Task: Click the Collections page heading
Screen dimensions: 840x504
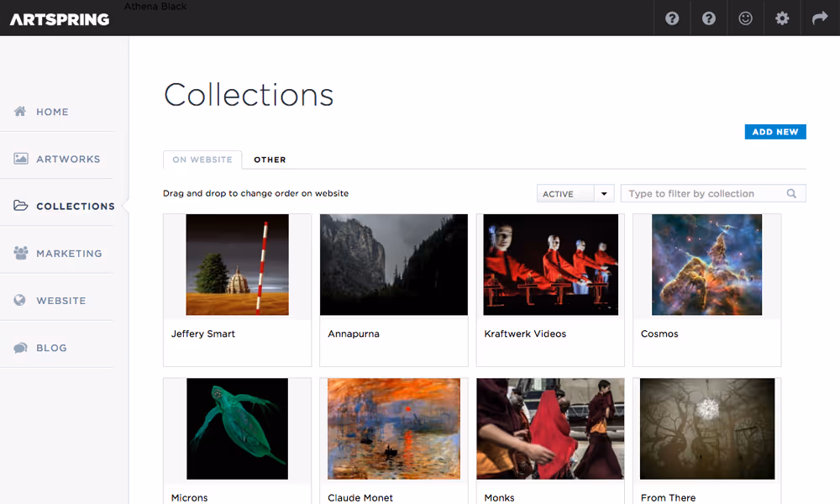Action: point(249,95)
